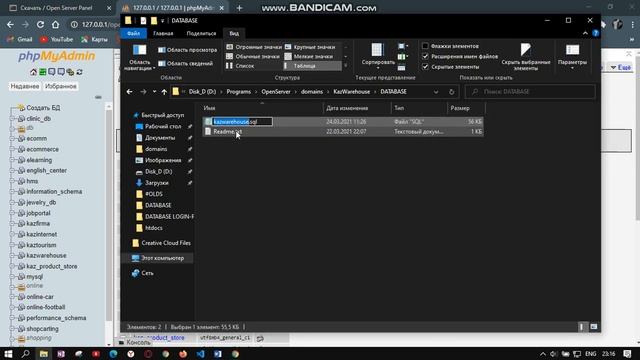The image size is (640, 360).
Task: Open browser home page button
Action: click(56, 24)
